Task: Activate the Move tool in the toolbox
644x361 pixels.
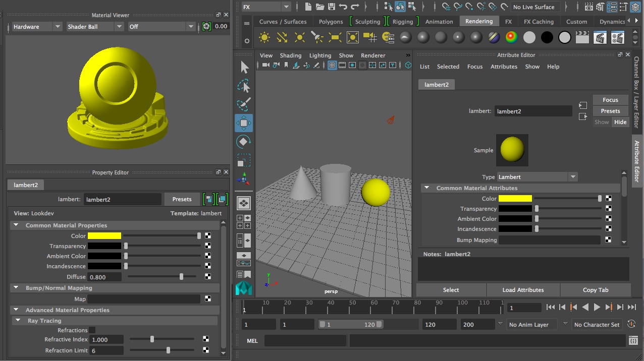Action: coord(244,123)
